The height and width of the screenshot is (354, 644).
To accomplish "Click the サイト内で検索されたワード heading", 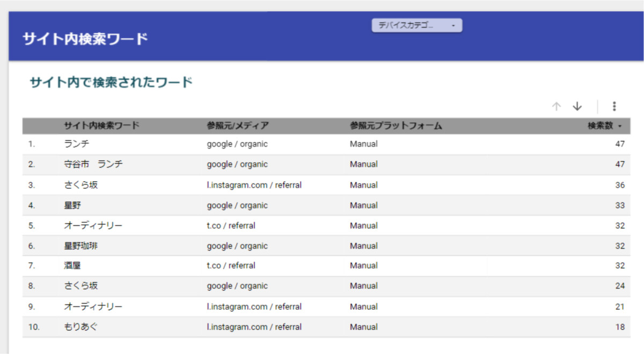I will 111,83.
